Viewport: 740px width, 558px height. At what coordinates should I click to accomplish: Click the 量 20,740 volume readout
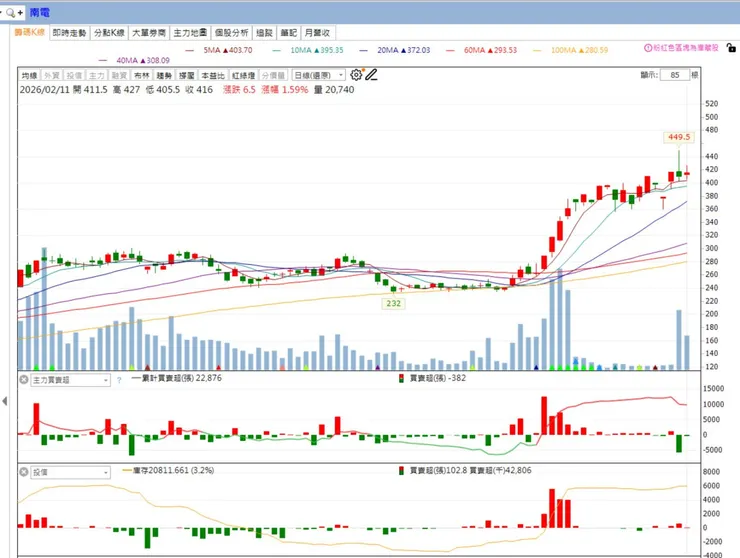coord(334,90)
